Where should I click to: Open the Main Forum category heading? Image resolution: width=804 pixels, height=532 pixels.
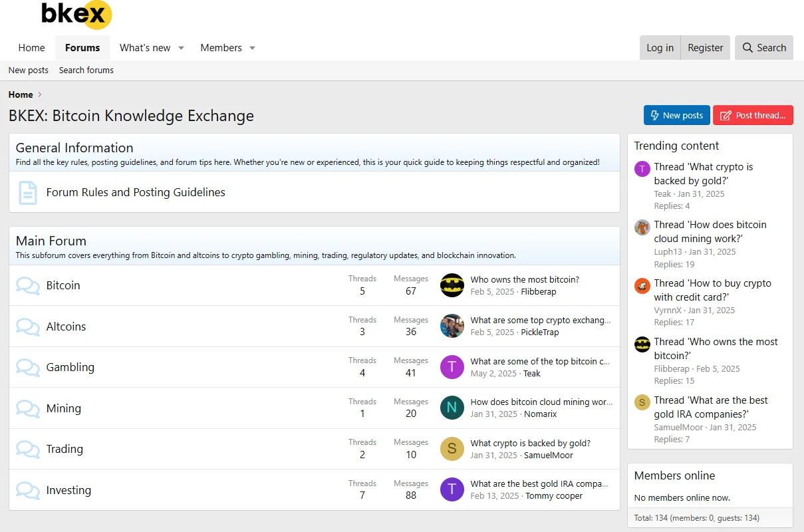click(x=51, y=241)
